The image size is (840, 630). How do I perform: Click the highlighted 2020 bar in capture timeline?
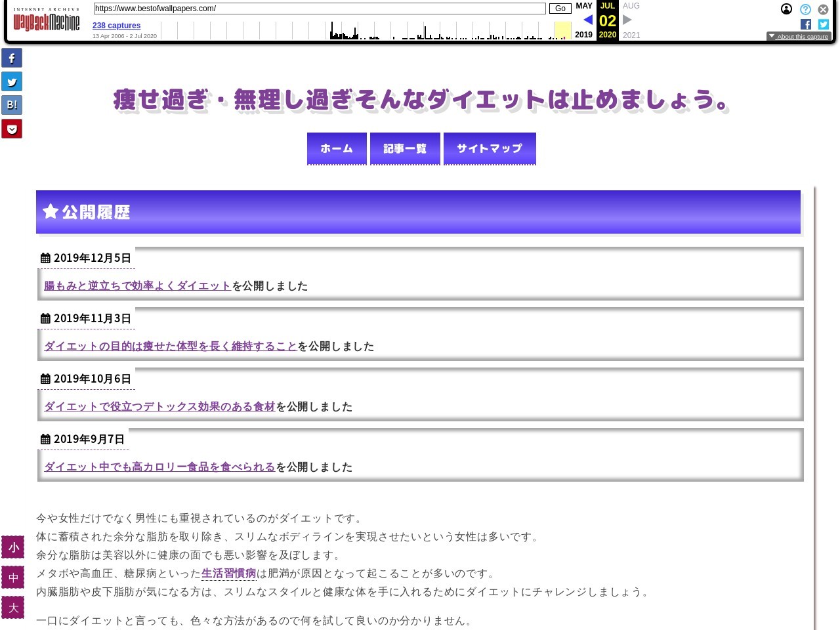coord(562,31)
